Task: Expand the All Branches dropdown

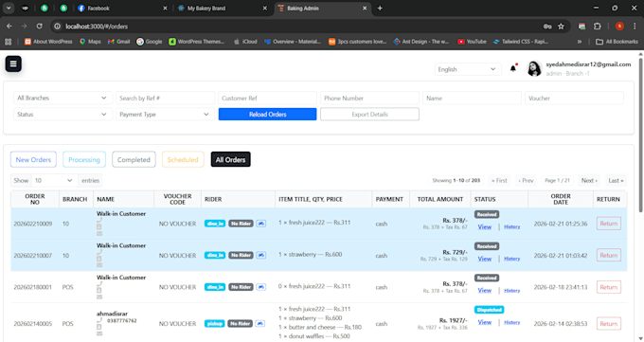Action: [63, 98]
